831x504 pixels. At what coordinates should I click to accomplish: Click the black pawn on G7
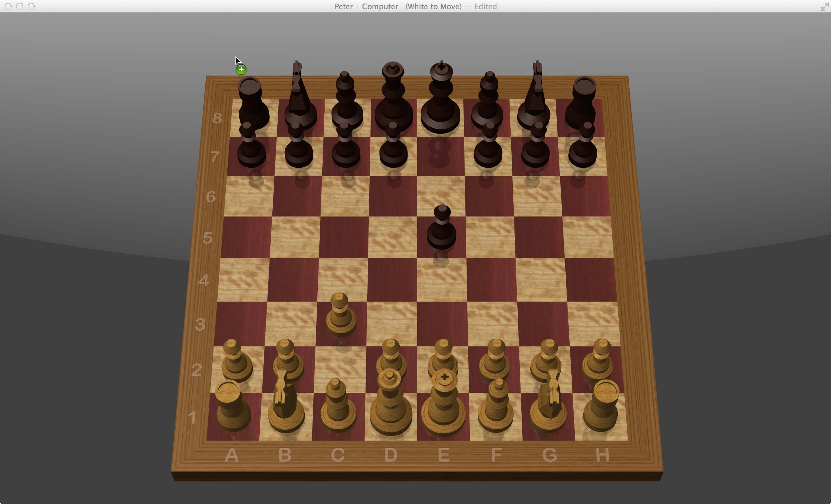(536, 145)
